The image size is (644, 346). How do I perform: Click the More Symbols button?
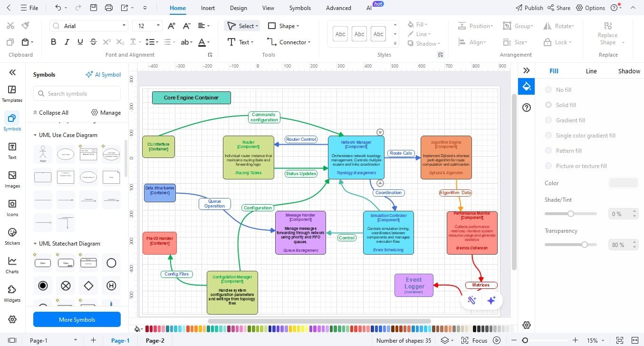click(77, 319)
